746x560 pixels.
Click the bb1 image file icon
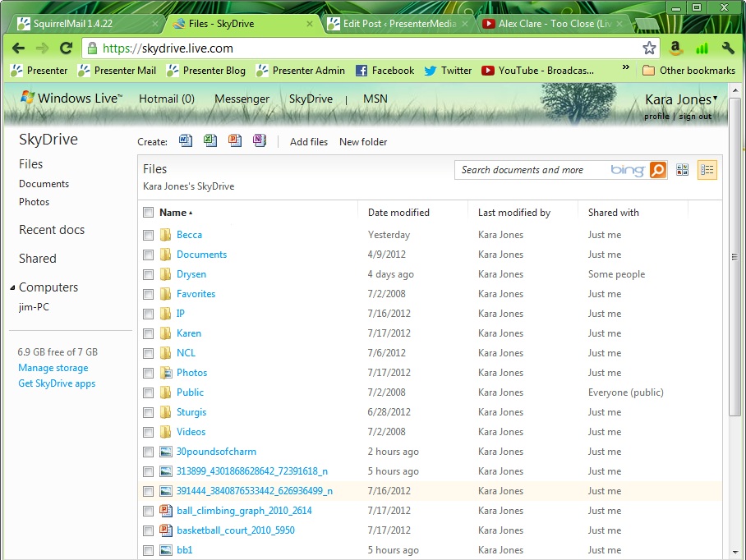[166, 550]
